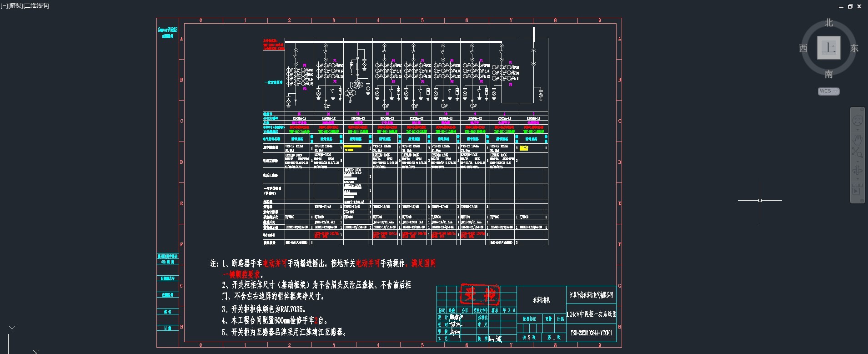Click 南 on the ViewCube compass

click(828, 74)
